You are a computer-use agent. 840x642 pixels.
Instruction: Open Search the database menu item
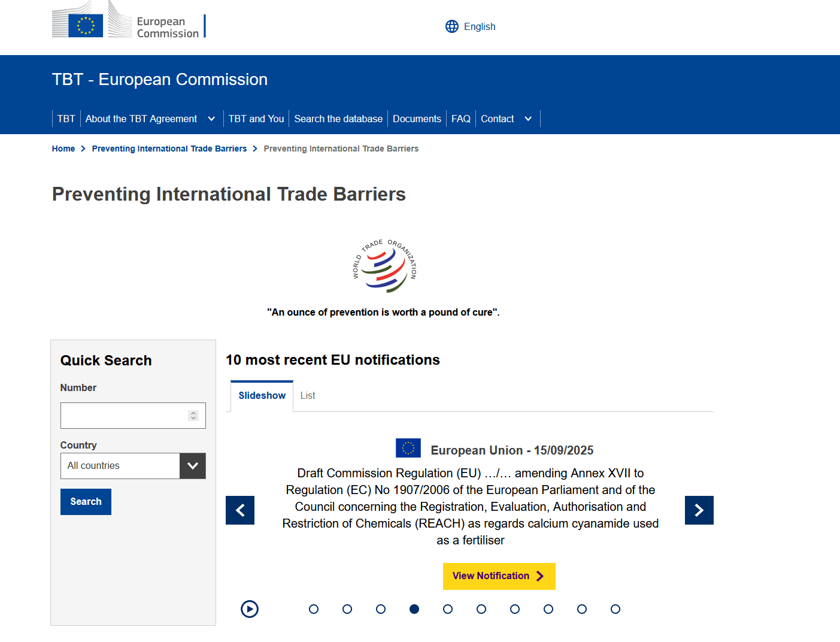338,119
